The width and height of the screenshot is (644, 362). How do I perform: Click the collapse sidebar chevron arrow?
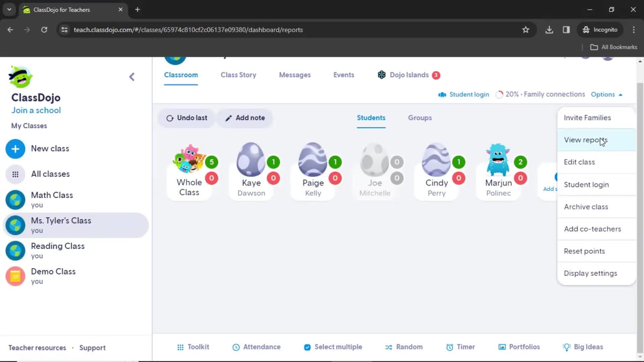(x=132, y=77)
